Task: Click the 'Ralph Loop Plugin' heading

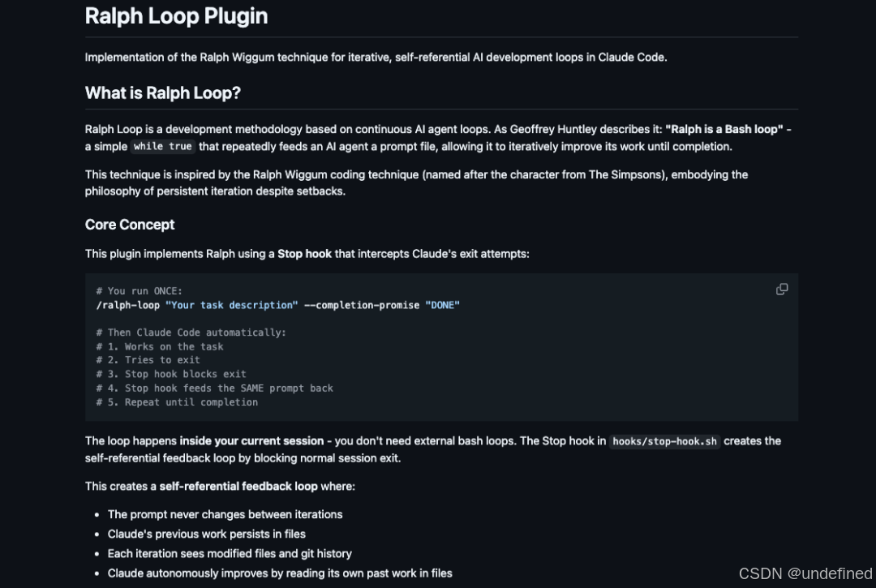Action: tap(176, 16)
